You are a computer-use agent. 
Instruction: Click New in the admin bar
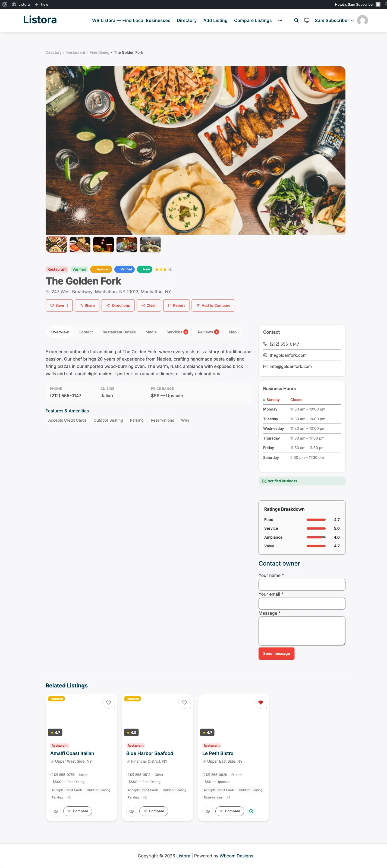(42, 4)
